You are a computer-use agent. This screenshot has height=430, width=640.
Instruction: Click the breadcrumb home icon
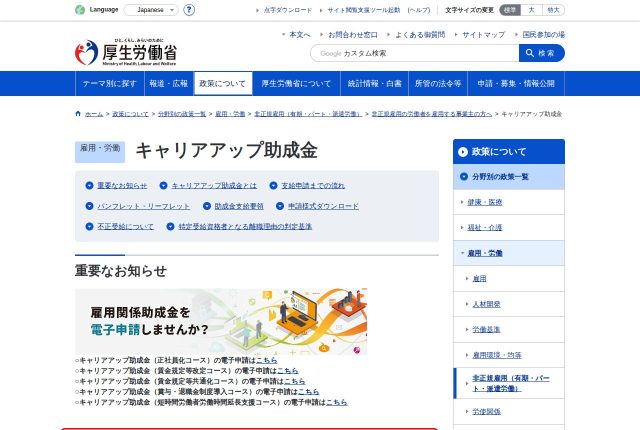(x=78, y=113)
